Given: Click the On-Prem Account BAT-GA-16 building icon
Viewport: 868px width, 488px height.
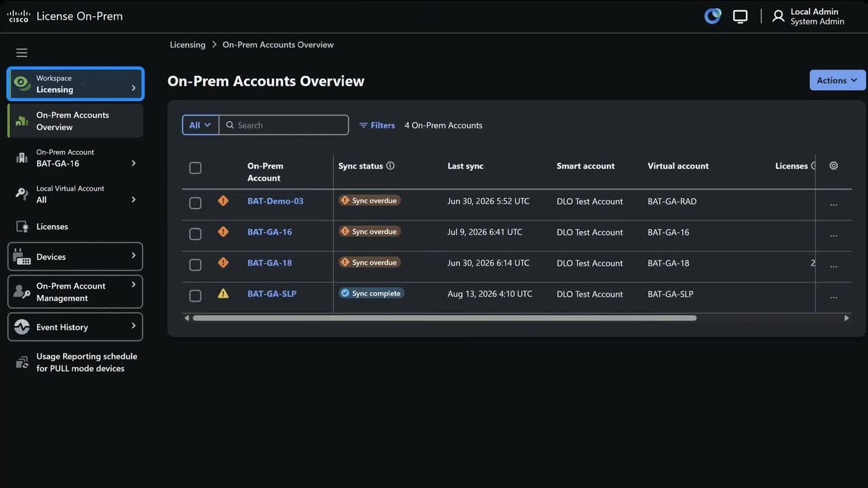Looking at the screenshot, I should [22, 158].
